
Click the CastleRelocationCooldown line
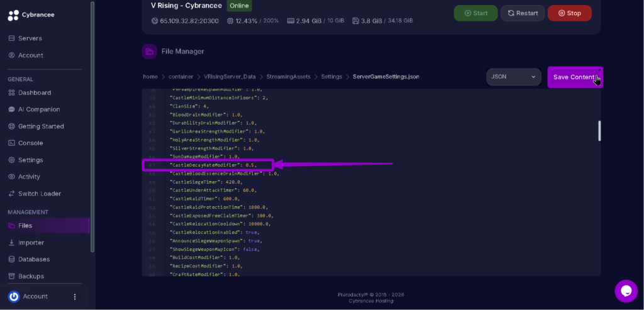221,224
